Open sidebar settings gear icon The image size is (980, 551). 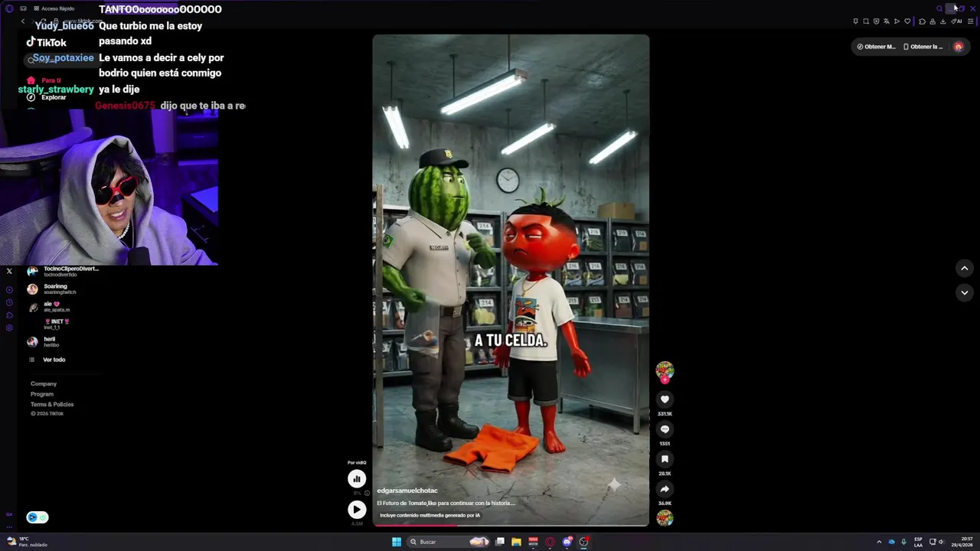click(9, 328)
